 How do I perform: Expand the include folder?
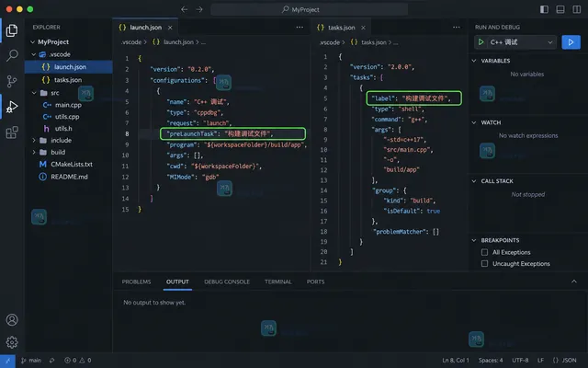pyautogui.click(x=34, y=141)
